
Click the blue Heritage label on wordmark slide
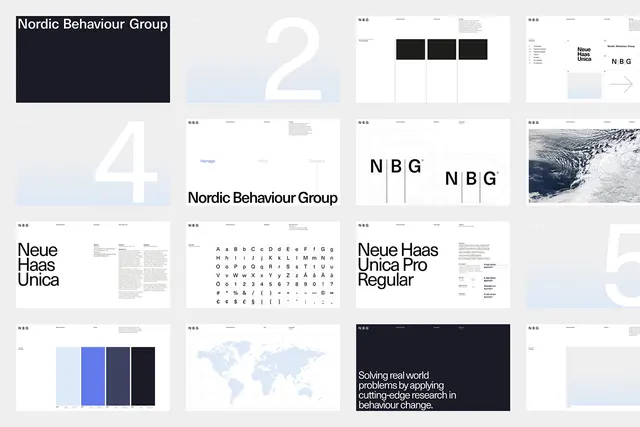click(208, 161)
